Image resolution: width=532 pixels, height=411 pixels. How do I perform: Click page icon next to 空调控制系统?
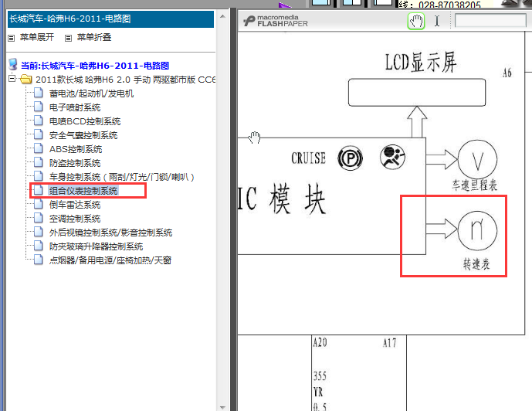pos(39,218)
